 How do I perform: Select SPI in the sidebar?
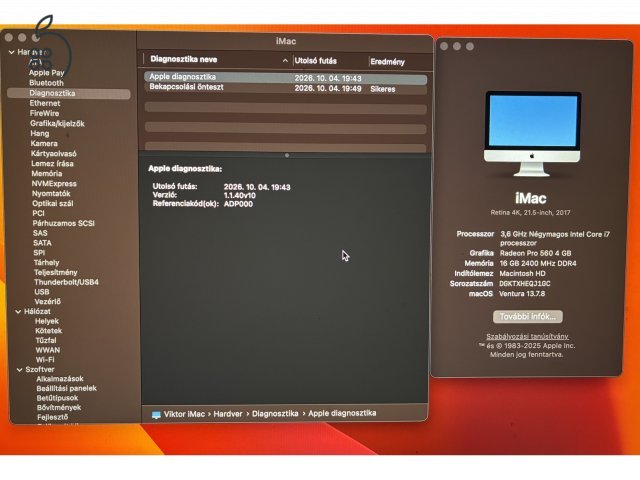click(39, 253)
